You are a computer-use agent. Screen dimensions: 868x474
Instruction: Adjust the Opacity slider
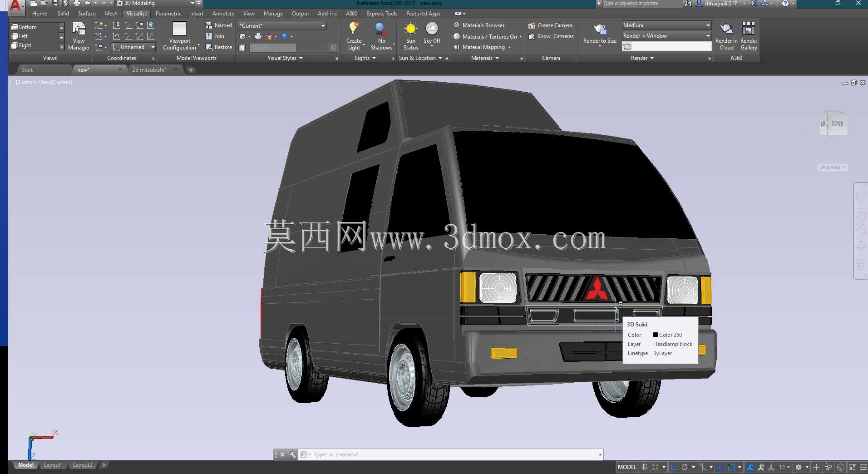(288, 47)
